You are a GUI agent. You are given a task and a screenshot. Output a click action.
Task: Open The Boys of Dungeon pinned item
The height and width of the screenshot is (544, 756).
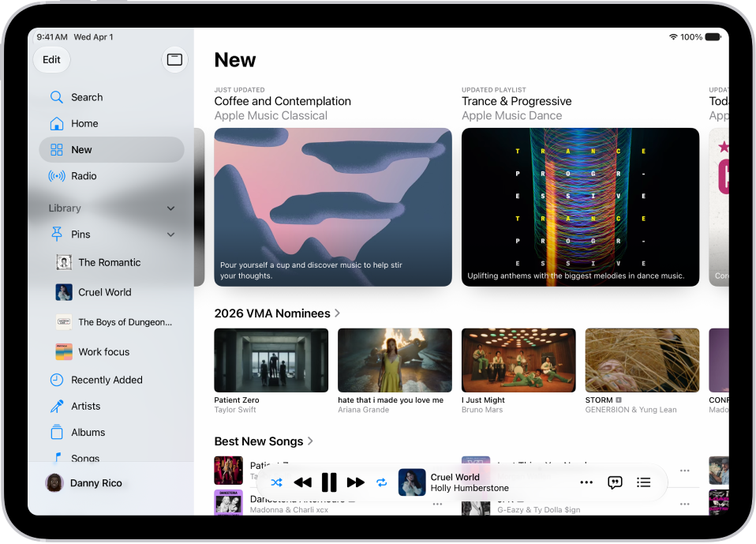[x=112, y=322]
